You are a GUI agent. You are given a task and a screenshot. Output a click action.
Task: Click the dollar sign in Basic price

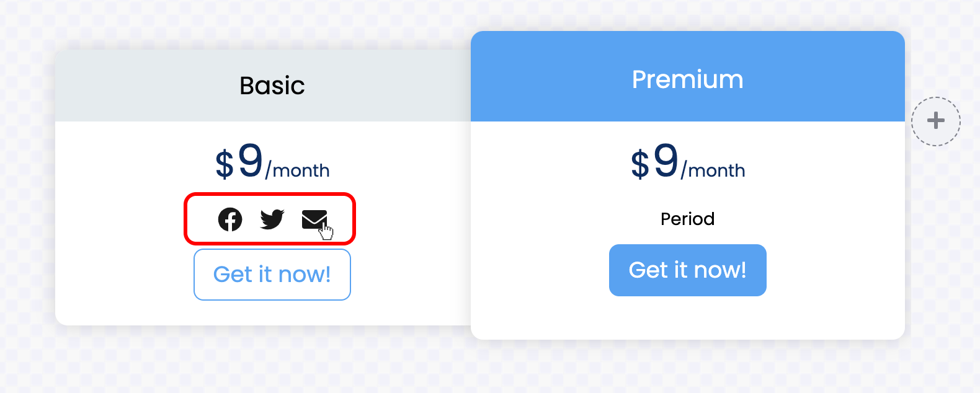click(224, 165)
